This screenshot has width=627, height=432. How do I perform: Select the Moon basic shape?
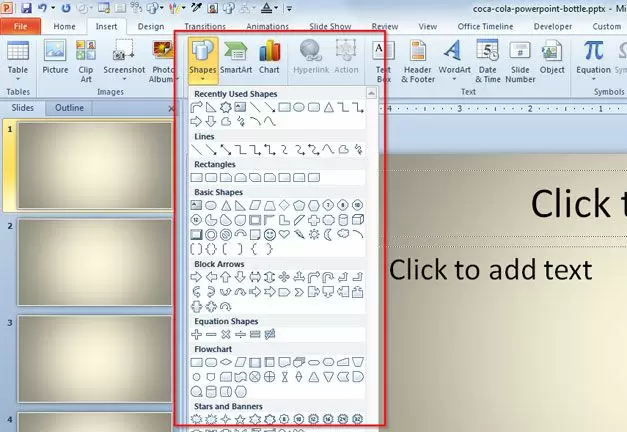point(330,234)
